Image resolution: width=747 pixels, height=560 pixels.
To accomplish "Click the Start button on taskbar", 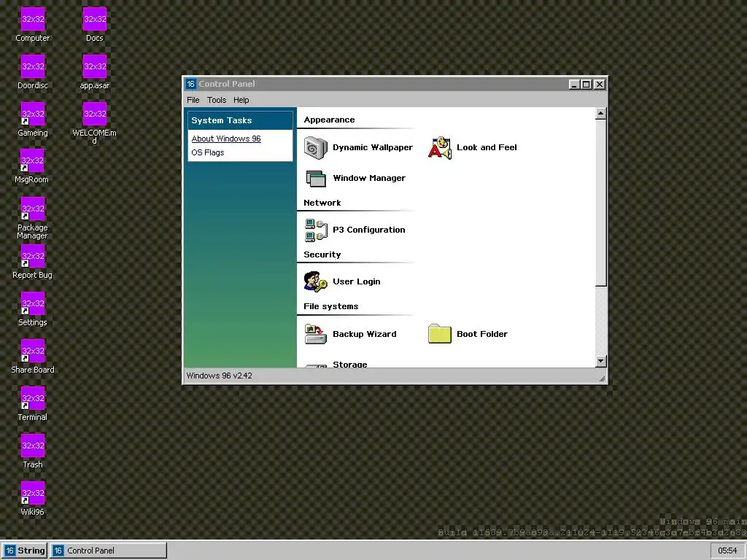I will click(24, 551).
